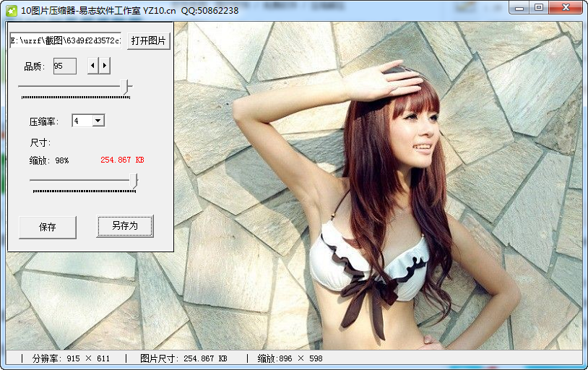Image resolution: width=588 pixels, height=370 pixels.
Task: Click the 品质 quality value field showing 95
Action: [x=65, y=66]
